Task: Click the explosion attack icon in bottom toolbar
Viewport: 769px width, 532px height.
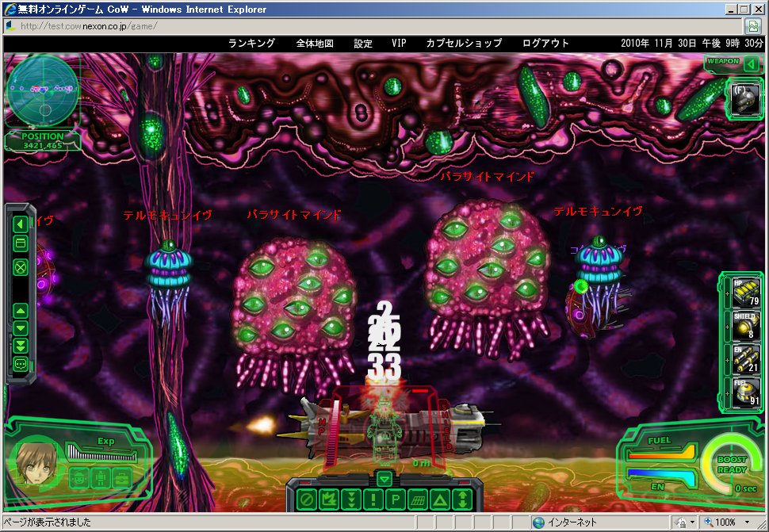Action: (329, 499)
